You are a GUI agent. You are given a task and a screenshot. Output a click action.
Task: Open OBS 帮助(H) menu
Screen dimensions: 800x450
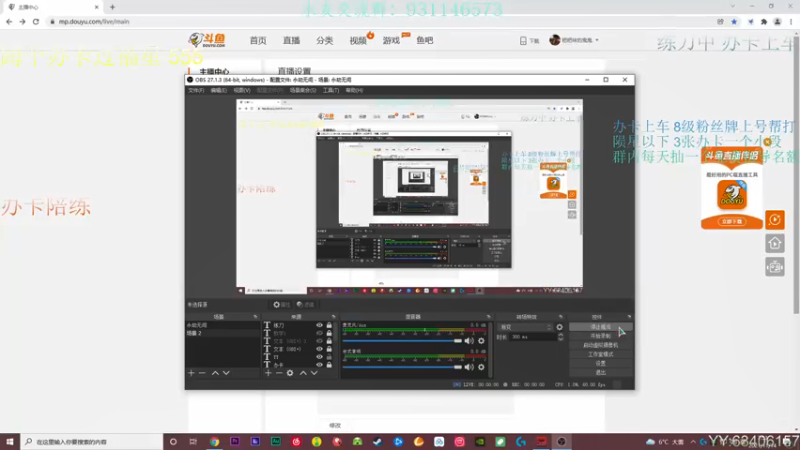354,90
